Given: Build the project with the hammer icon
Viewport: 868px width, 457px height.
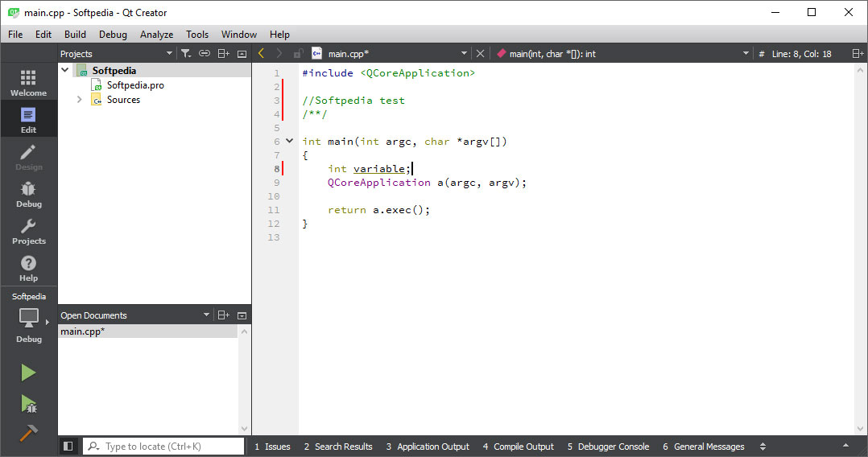Looking at the screenshot, I should 28,433.
